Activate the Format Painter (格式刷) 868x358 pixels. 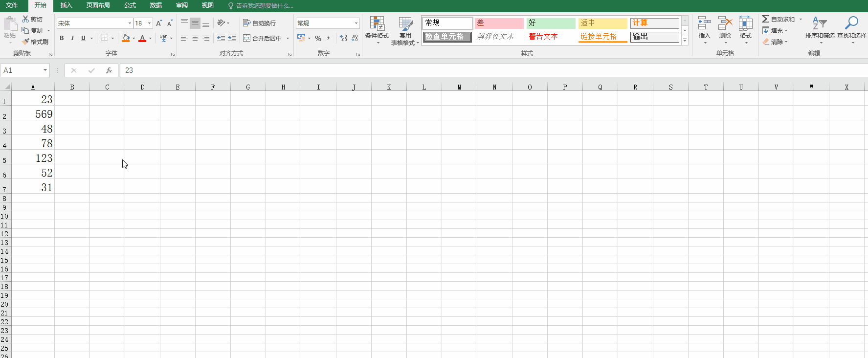click(x=35, y=42)
